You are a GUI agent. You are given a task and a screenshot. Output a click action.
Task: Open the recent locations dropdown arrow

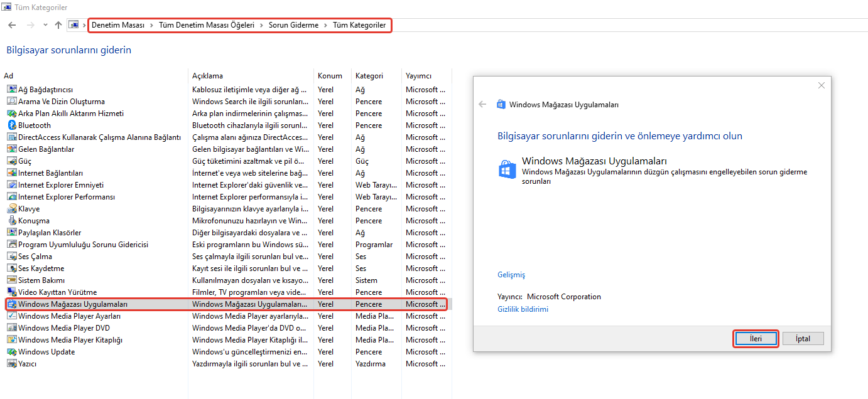coord(45,25)
